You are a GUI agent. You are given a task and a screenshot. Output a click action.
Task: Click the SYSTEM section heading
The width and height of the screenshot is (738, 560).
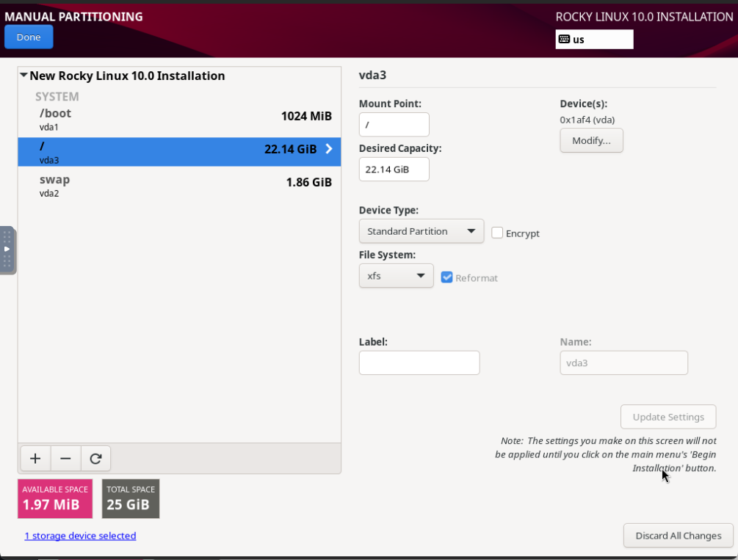pos(57,96)
